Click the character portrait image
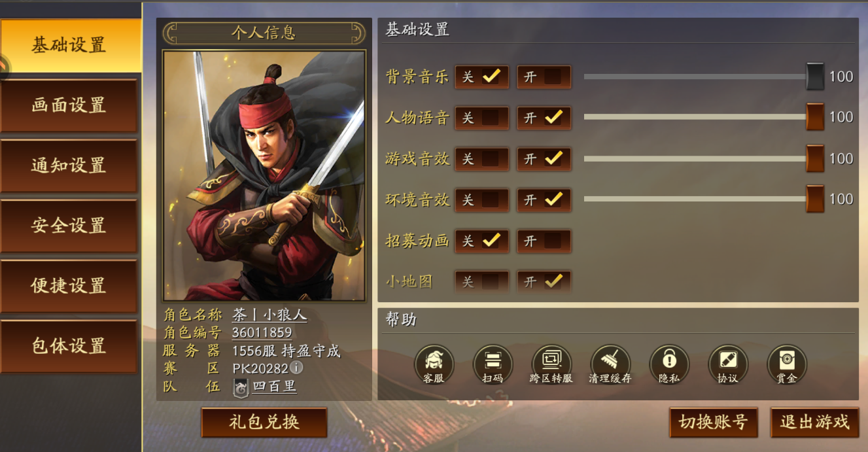Image resolution: width=868 pixels, height=452 pixels. (264, 176)
